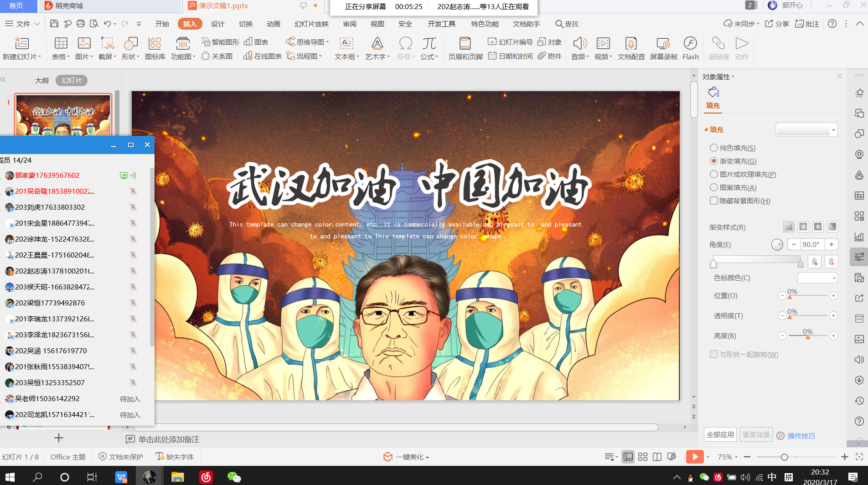Open the File menu dropdown
Viewport: 868px width, 485px height.
23,24
